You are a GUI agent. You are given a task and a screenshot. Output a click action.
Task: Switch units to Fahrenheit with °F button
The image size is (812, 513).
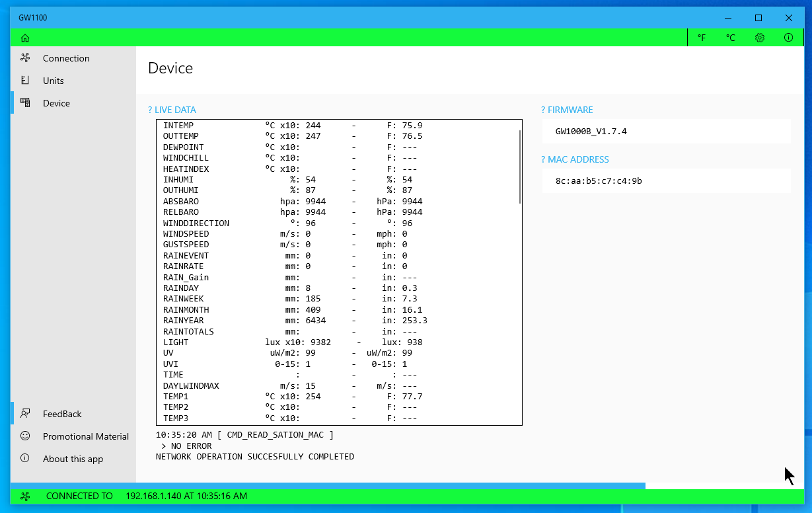click(702, 38)
